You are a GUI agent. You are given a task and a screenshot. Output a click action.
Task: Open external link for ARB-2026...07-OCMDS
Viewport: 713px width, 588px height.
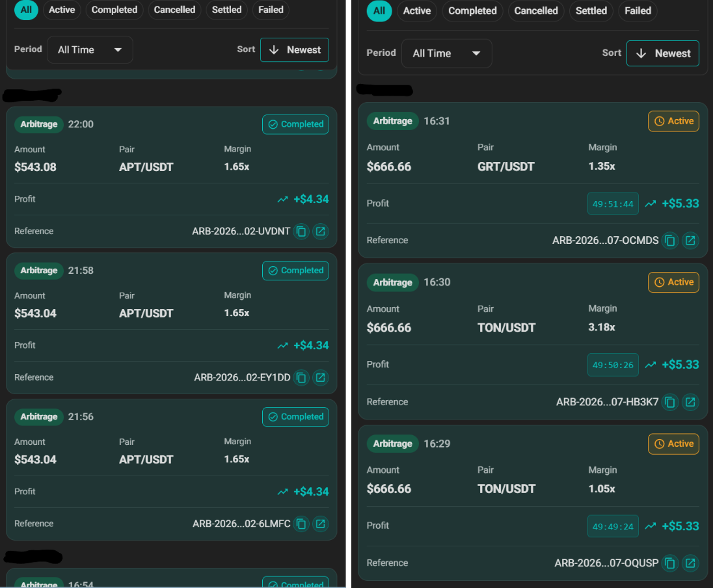[x=690, y=240]
